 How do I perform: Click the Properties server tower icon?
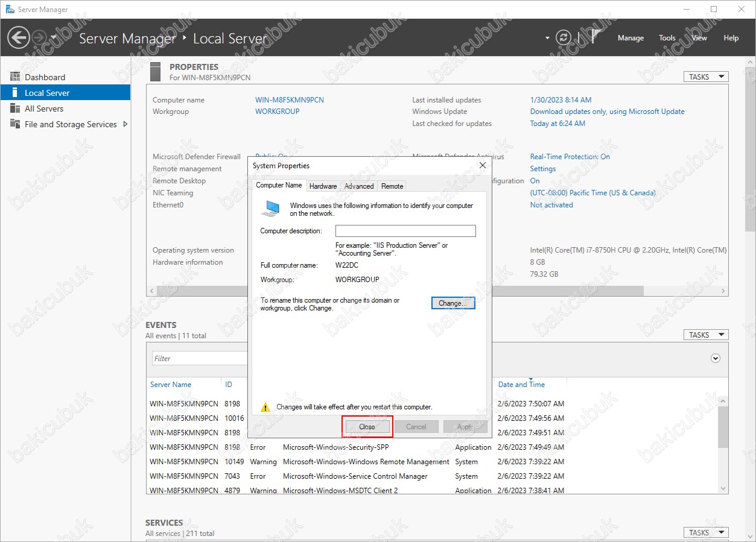click(156, 72)
